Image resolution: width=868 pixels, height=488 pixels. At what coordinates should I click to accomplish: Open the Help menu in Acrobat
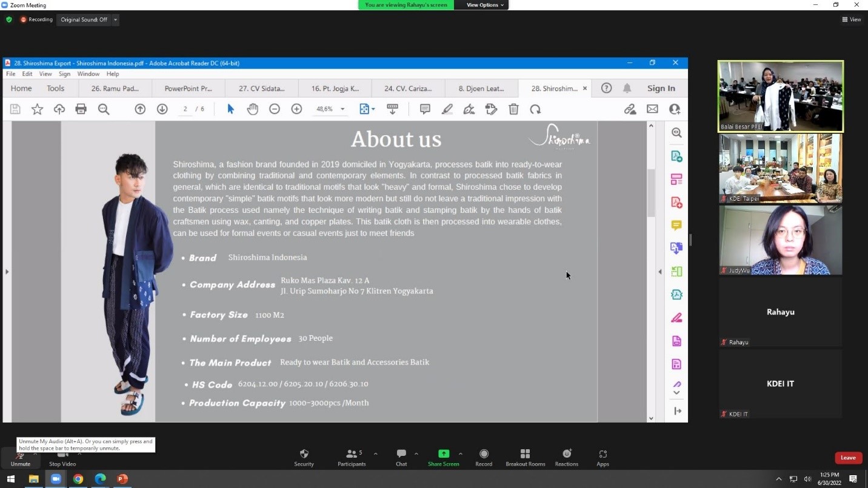pyautogui.click(x=113, y=74)
